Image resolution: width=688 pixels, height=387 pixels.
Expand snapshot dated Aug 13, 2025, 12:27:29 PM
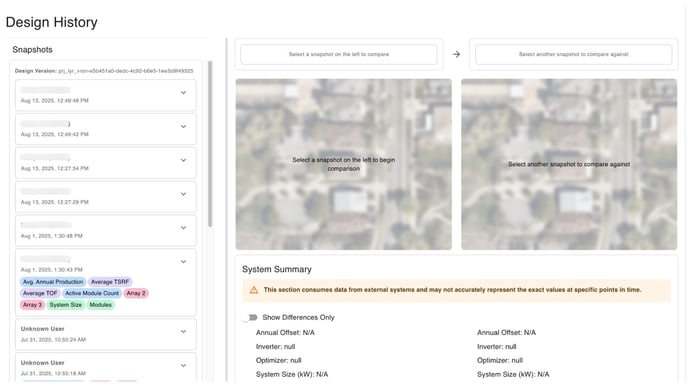click(183, 194)
